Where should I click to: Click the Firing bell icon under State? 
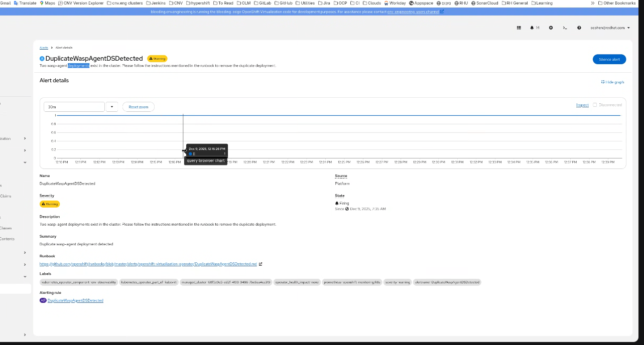click(x=337, y=203)
